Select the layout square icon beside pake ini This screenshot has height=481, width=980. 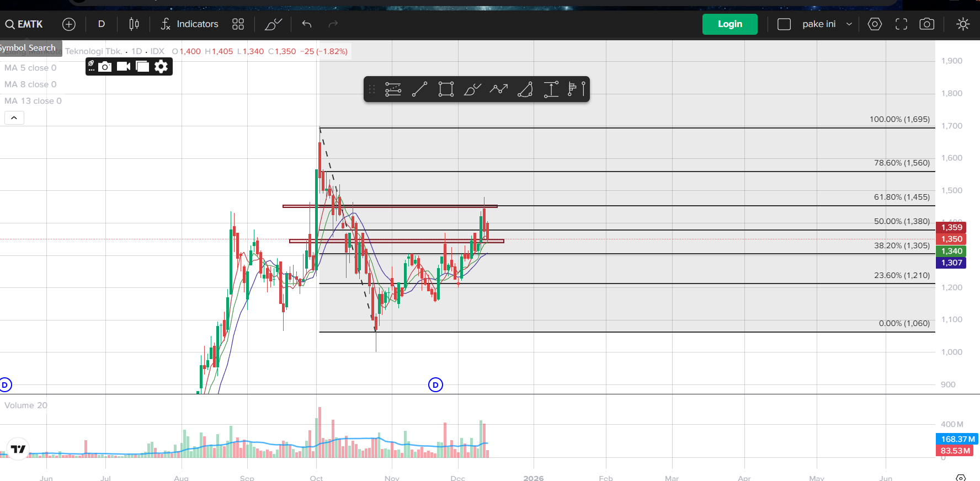pos(784,24)
